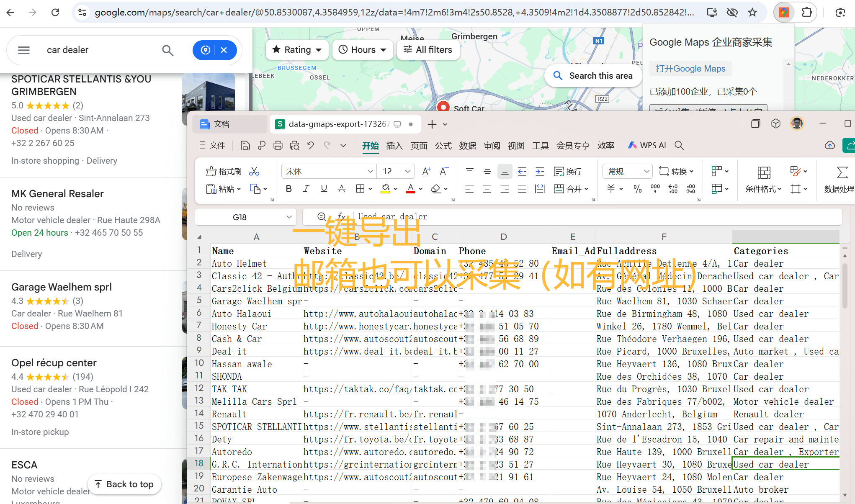Click the Back to top button
Image resolution: width=855 pixels, height=504 pixels.
pos(124,484)
